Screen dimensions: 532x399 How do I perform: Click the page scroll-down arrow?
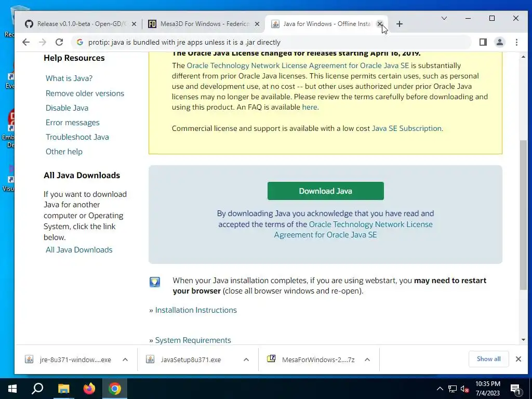click(523, 340)
